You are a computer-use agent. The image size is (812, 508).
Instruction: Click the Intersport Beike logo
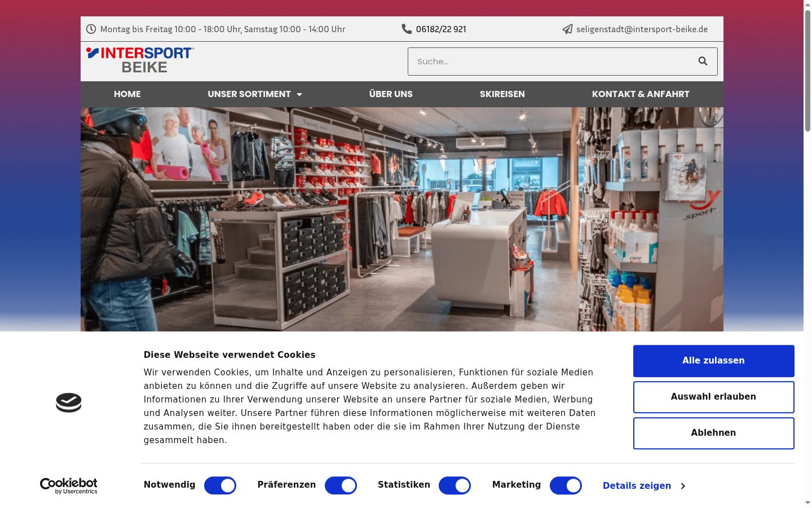click(140, 60)
